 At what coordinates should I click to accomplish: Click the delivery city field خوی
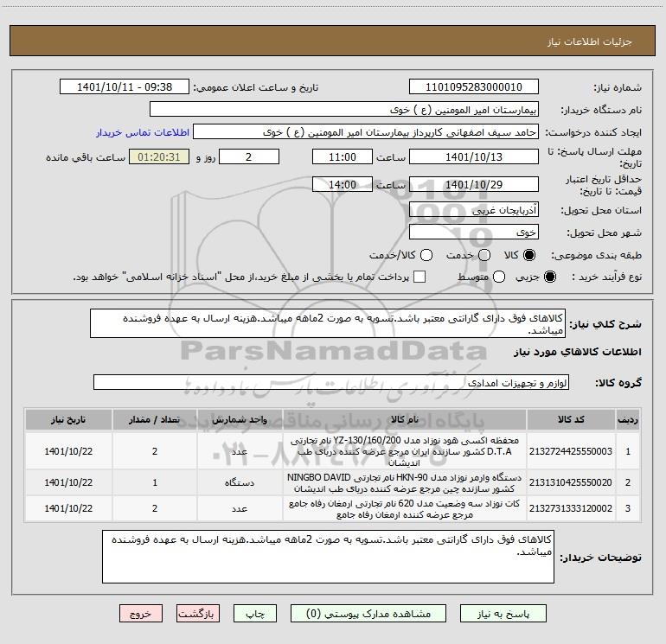pyautogui.click(x=474, y=233)
